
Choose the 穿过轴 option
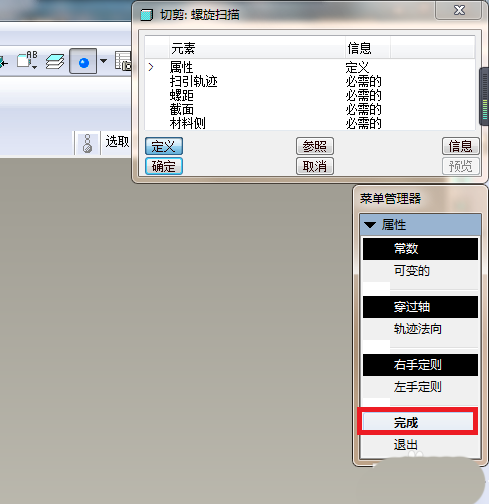click(x=420, y=307)
